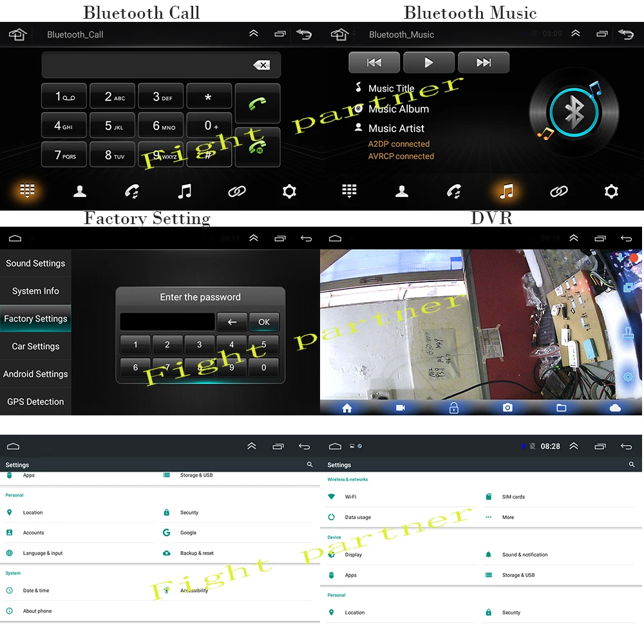644x644 pixels.
Task: Open About phone
Action: point(79,611)
